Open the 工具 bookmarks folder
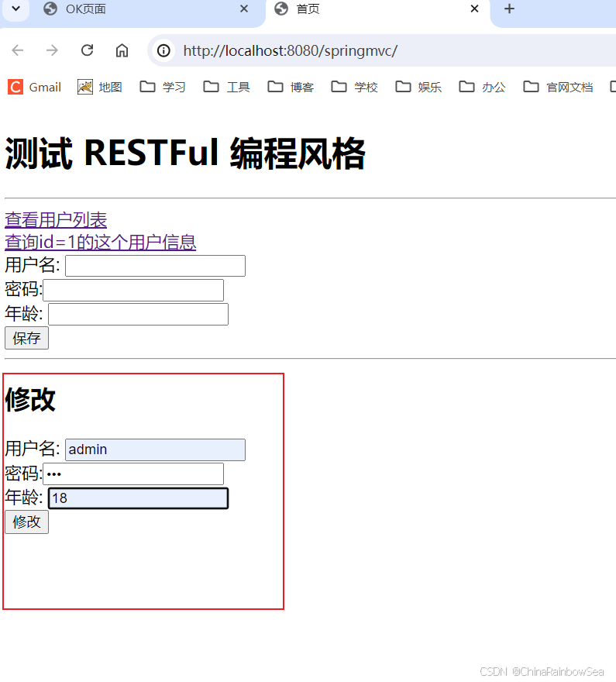The height and width of the screenshot is (682, 616). (226, 87)
